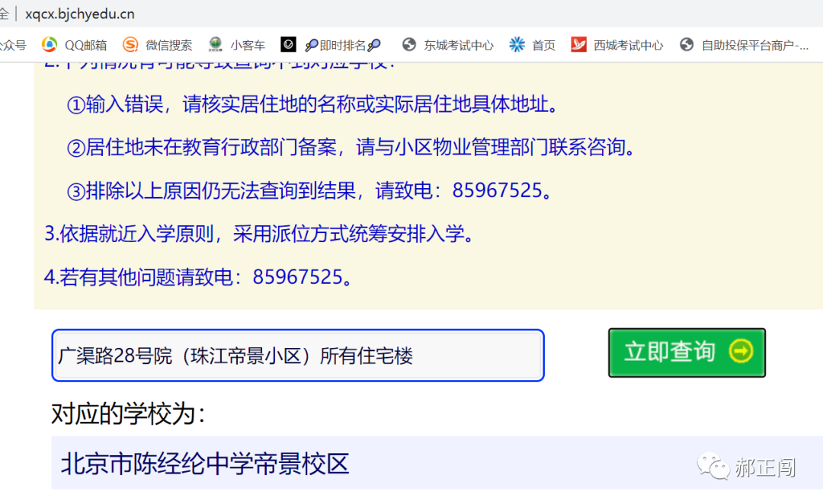Click the 微信搜索 Sogou bookmark icon
Viewport: 823px width, 504px height.
tap(130, 45)
